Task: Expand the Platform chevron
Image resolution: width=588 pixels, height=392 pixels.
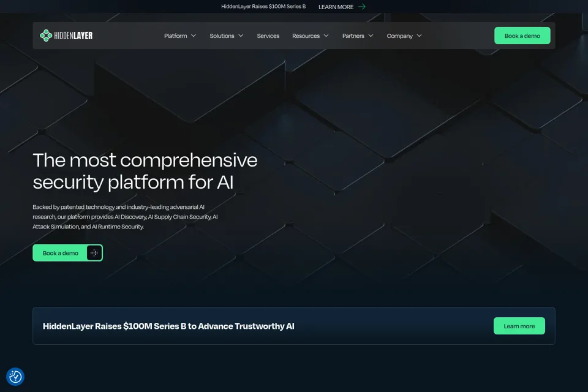Action: pyautogui.click(x=194, y=36)
